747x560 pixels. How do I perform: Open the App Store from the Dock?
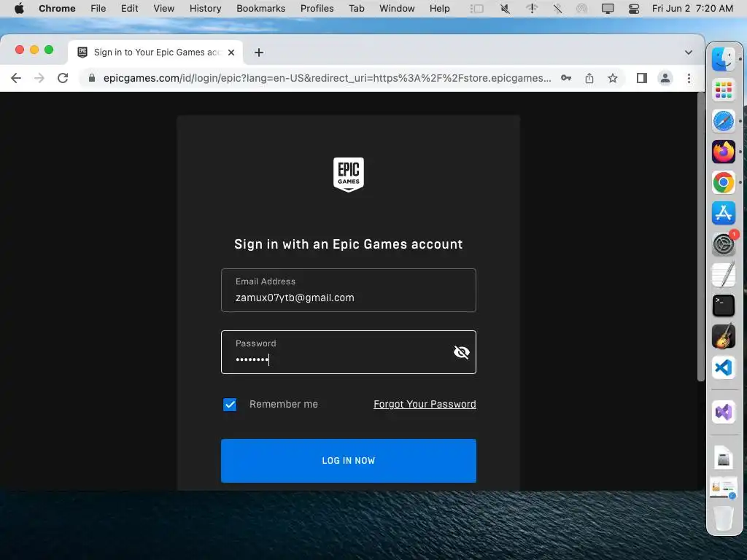pyautogui.click(x=723, y=214)
